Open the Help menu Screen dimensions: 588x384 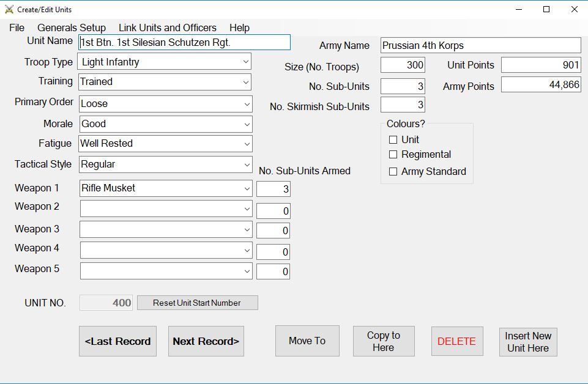click(239, 28)
